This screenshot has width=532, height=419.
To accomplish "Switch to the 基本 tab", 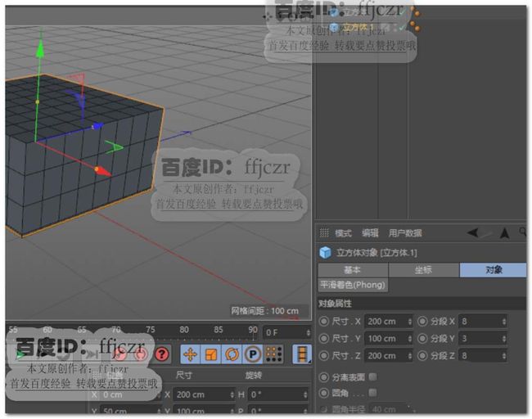I will (x=353, y=270).
